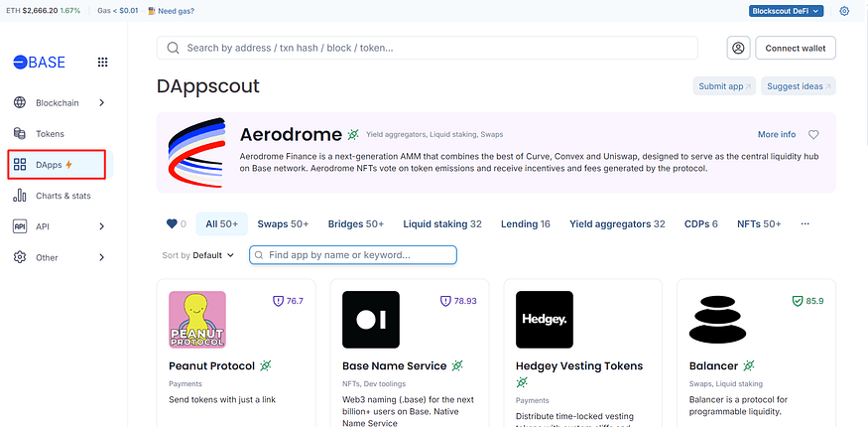This screenshot has height=427, width=868.
Task: Favorite Aerodrome with the heart icon
Action: [x=813, y=135]
